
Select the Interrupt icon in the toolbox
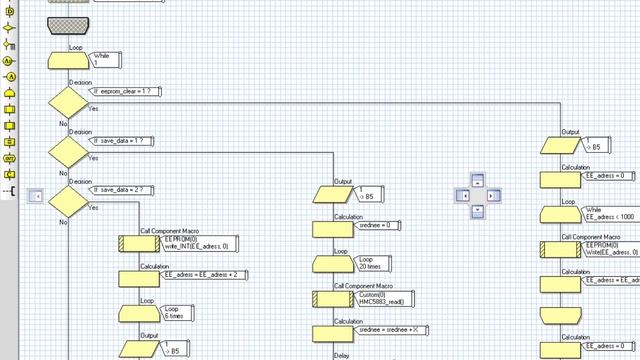[x=9, y=158]
